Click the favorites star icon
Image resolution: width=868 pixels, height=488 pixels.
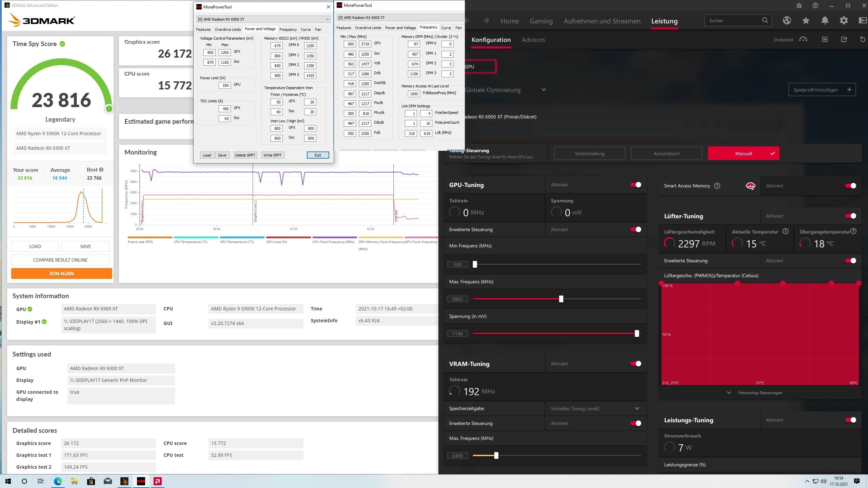pos(806,20)
